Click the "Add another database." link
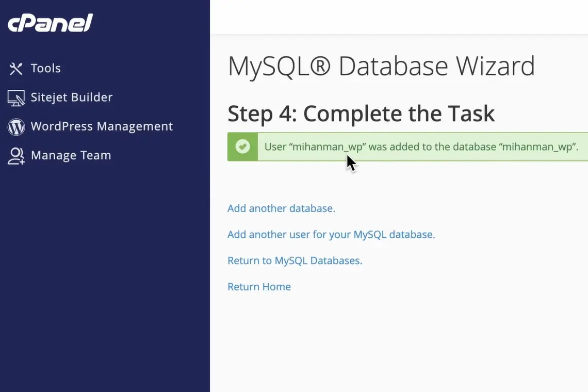The image size is (588, 392). pyautogui.click(x=281, y=208)
